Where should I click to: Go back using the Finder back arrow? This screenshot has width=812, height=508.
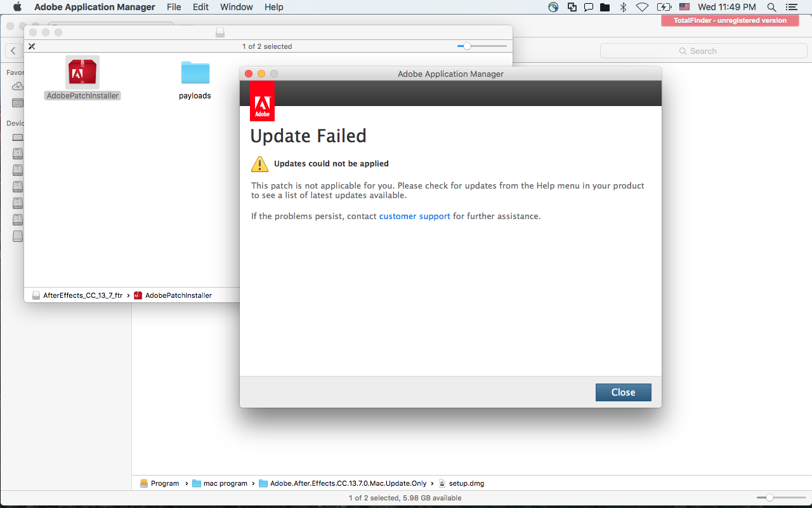[x=13, y=51]
